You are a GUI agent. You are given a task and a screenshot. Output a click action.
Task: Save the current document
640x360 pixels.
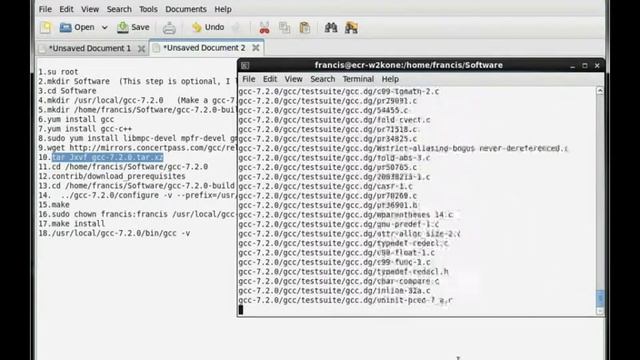coord(133,27)
